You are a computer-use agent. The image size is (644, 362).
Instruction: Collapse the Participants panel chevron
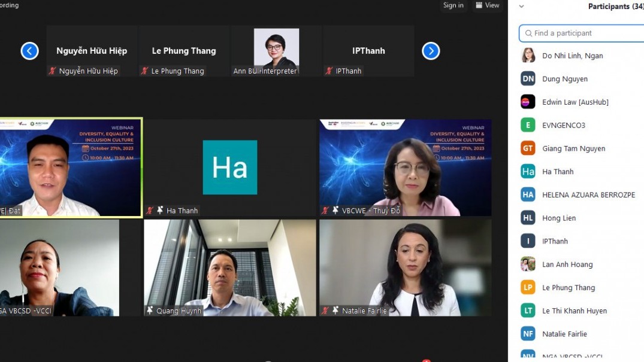(521, 7)
